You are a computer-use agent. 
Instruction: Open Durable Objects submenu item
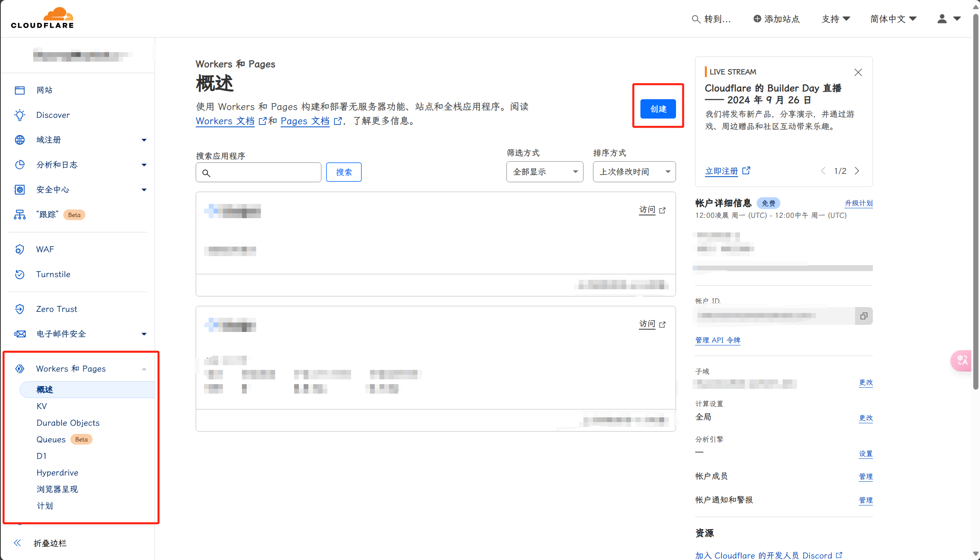68,423
